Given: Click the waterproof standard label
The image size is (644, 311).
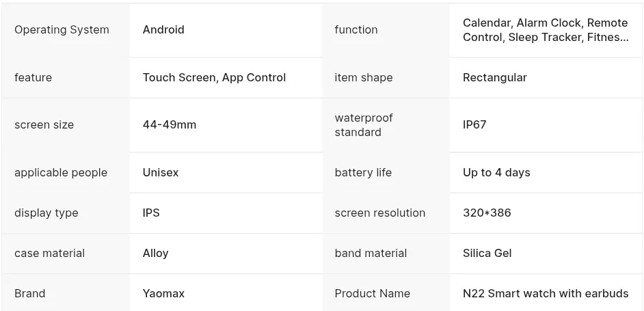Looking at the screenshot, I should (363, 125).
